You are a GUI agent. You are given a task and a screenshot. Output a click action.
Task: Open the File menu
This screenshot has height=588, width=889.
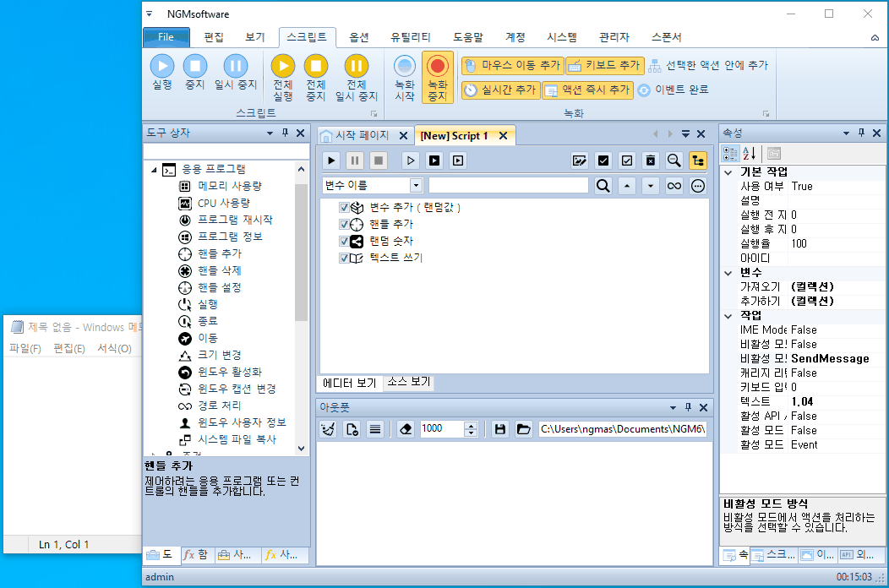point(166,37)
